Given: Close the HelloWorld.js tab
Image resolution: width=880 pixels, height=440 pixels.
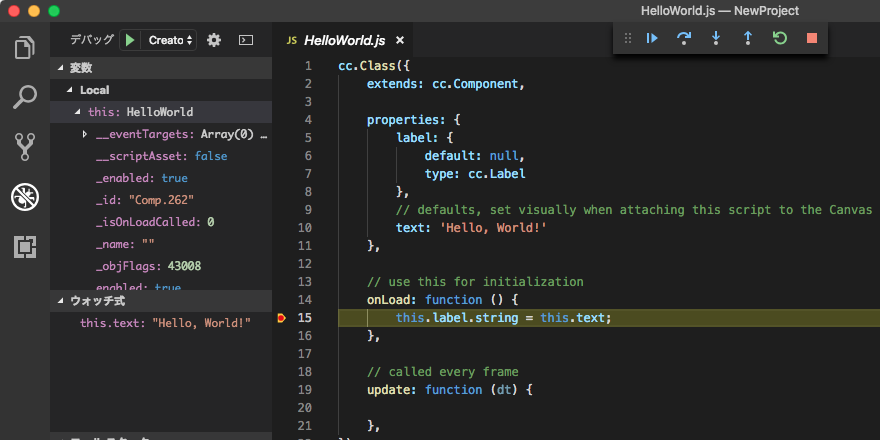Looking at the screenshot, I should [x=400, y=40].
